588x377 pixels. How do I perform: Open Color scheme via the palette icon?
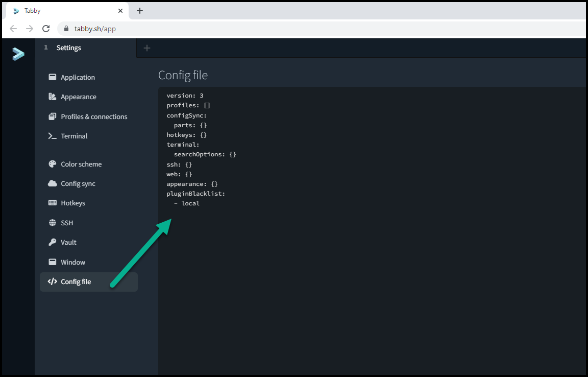click(53, 164)
